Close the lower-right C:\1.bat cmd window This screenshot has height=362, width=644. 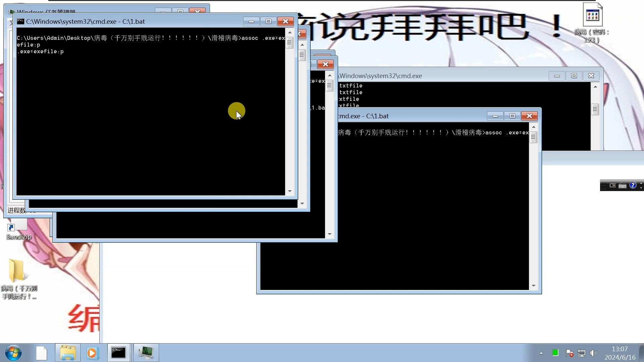(529, 116)
